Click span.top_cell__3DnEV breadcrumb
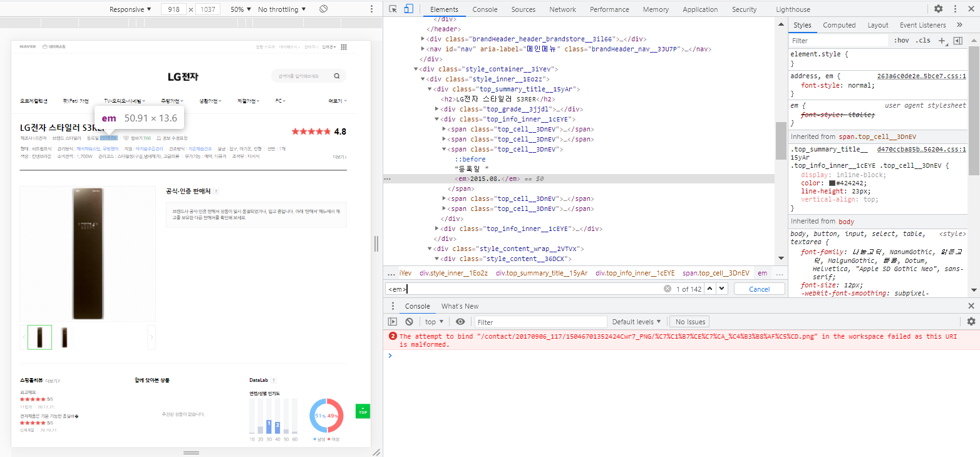The height and width of the screenshot is (457, 980). pyautogui.click(x=716, y=273)
